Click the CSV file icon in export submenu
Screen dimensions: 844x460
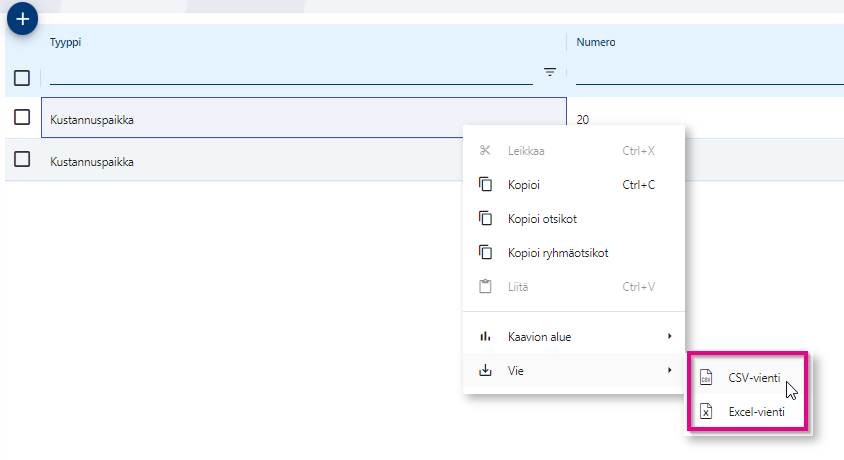[705, 378]
